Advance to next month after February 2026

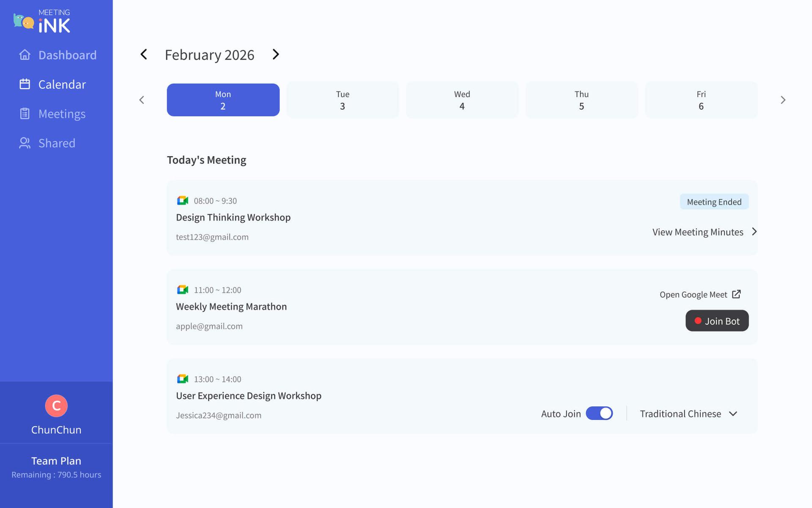tap(276, 55)
